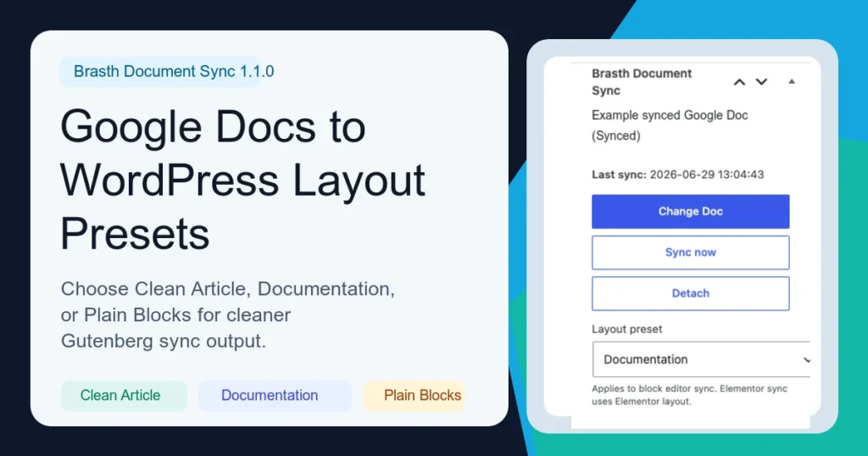Click the Change Doc button

[x=690, y=211]
